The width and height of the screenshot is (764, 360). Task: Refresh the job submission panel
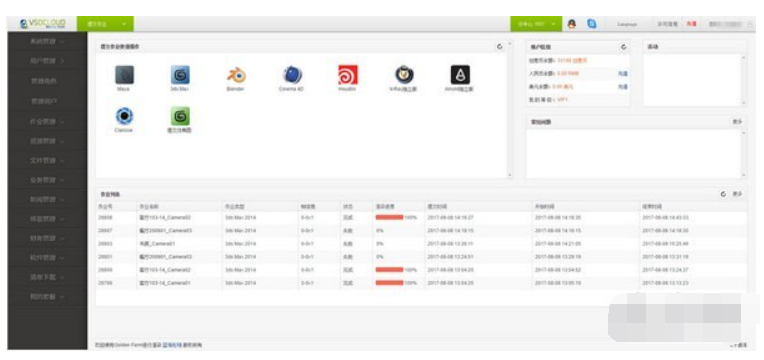(x=499, y=47)
